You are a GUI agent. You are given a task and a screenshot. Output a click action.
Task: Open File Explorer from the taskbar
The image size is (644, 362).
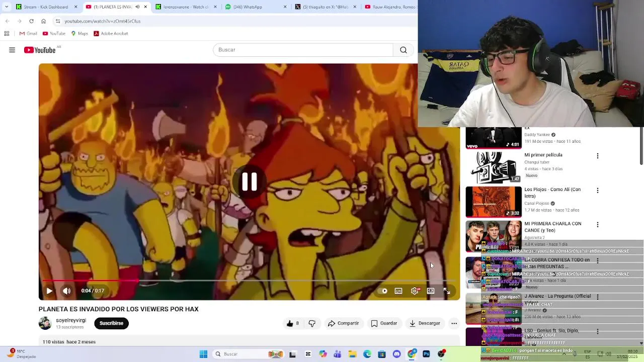352,354
